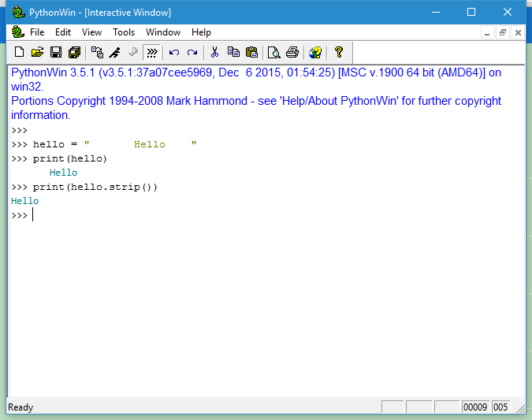This screenshot has width=532, height=420.
Task: Click the greyed import/reload toolbar icon
Action: pos(133,52)
